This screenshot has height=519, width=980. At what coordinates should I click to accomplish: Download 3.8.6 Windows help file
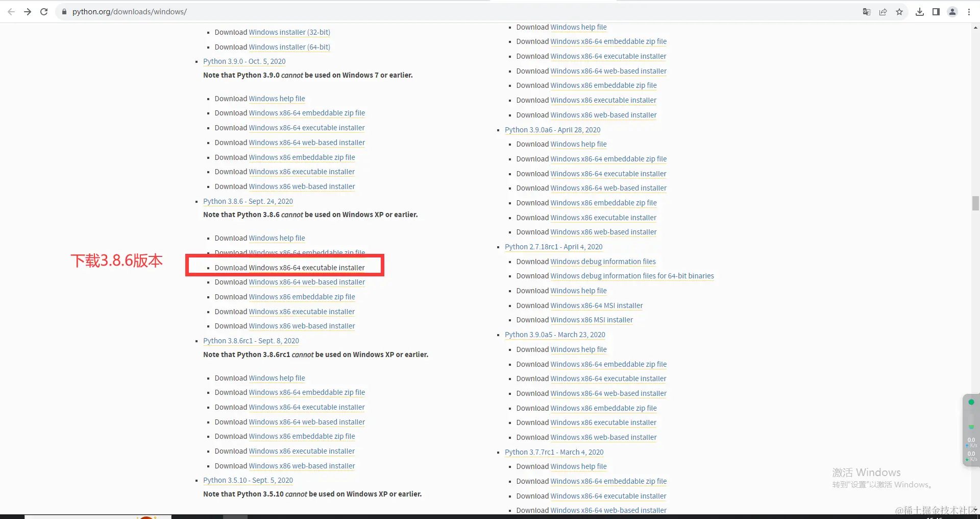277,238
